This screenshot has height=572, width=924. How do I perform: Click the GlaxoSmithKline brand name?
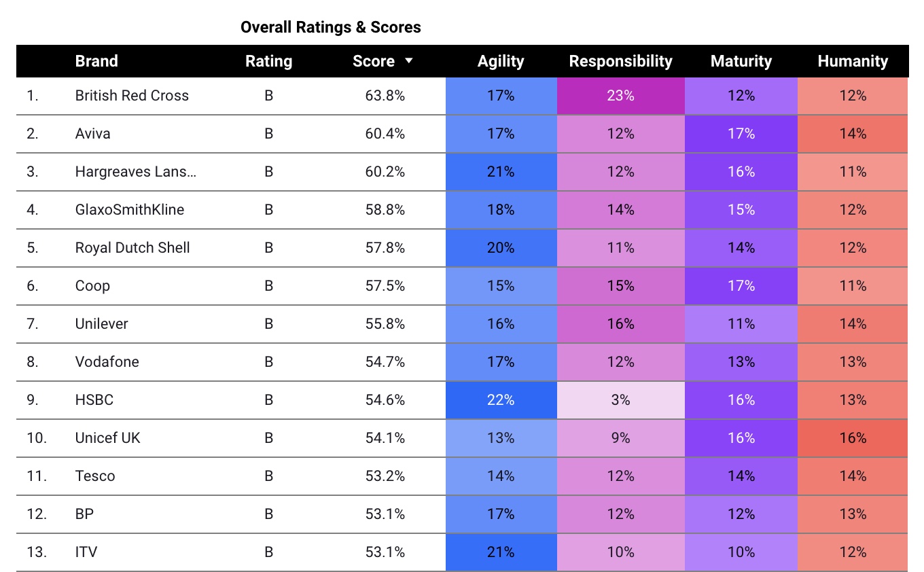click(130, 210)
